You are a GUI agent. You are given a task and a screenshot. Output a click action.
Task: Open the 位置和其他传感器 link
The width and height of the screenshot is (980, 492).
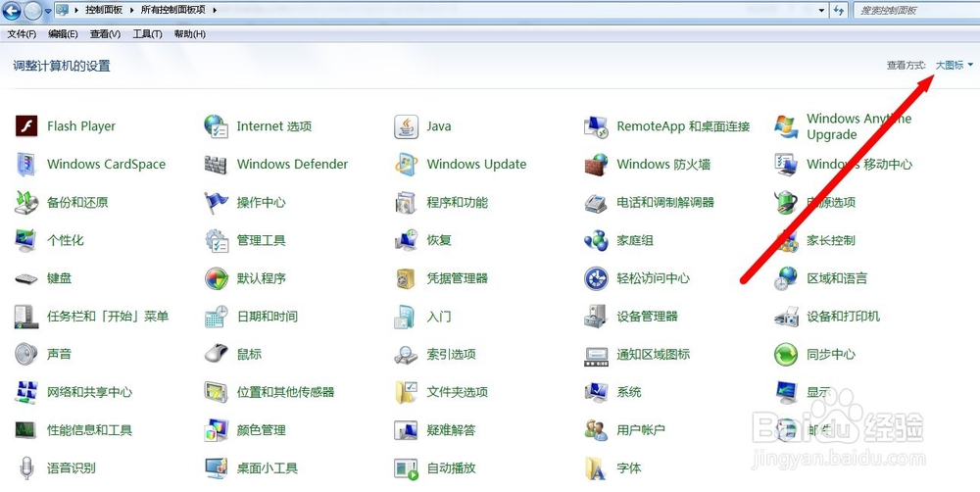[285, 393]
